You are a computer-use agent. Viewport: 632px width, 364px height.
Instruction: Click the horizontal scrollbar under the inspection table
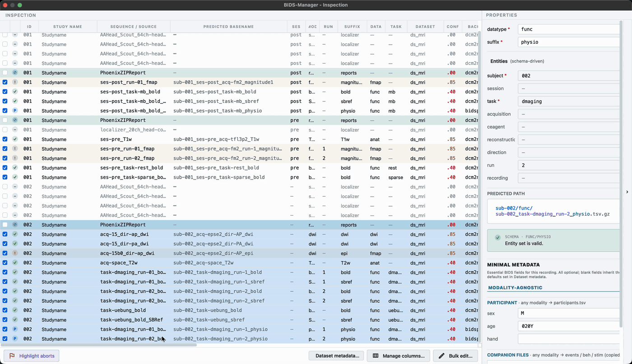pos(98,345)
